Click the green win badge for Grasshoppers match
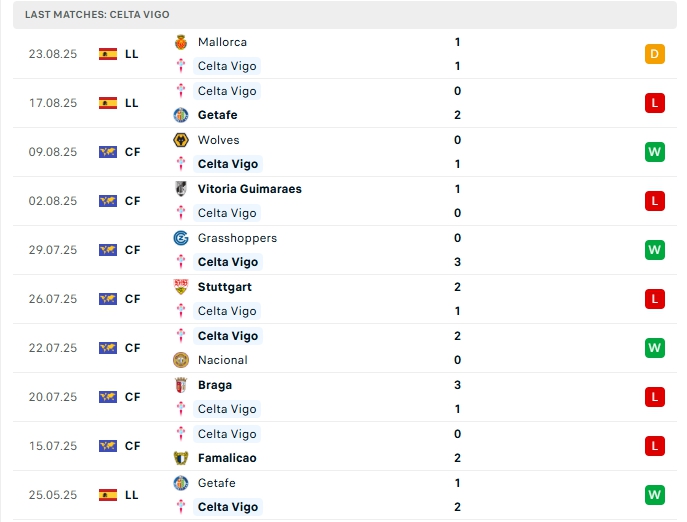Screen dimensions: 687x522 (x=655, y=250)
